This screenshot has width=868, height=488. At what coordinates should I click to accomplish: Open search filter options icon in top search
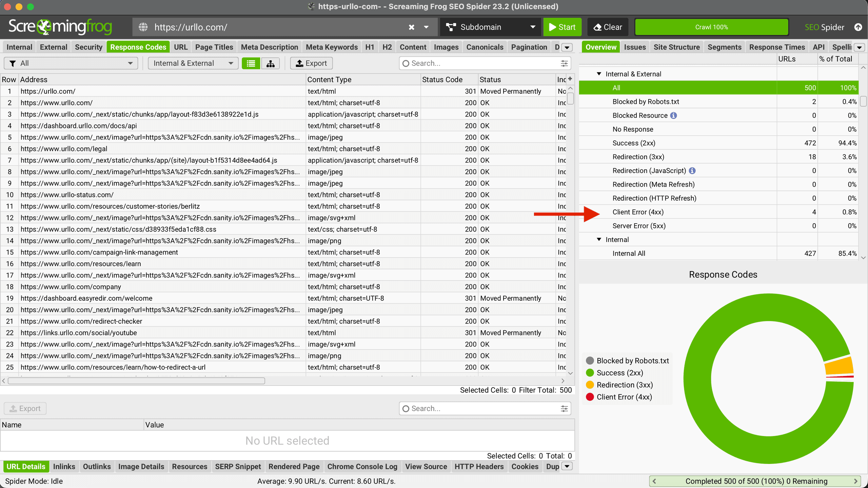pyautogui.click(x=564, y=63)
